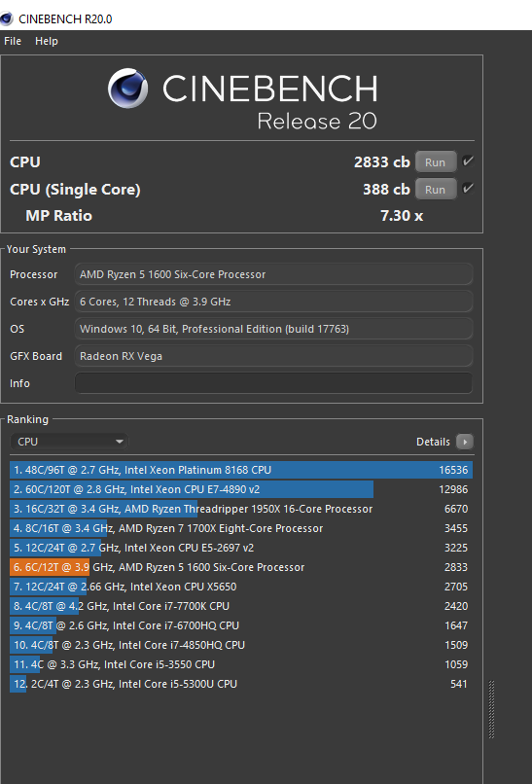This screenshot has height=784, width=532.
Task: Select the Threadripper 1950X ranking entry
Action: point(241,509)
